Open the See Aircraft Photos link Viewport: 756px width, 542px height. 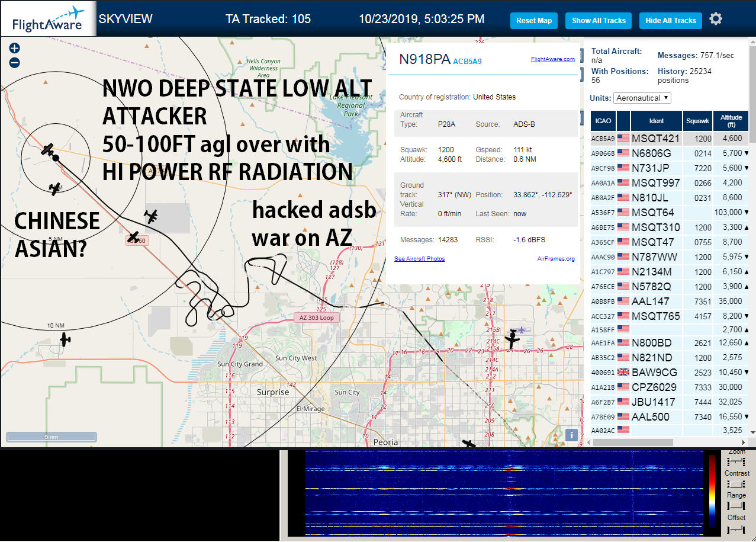coord(419,259)
